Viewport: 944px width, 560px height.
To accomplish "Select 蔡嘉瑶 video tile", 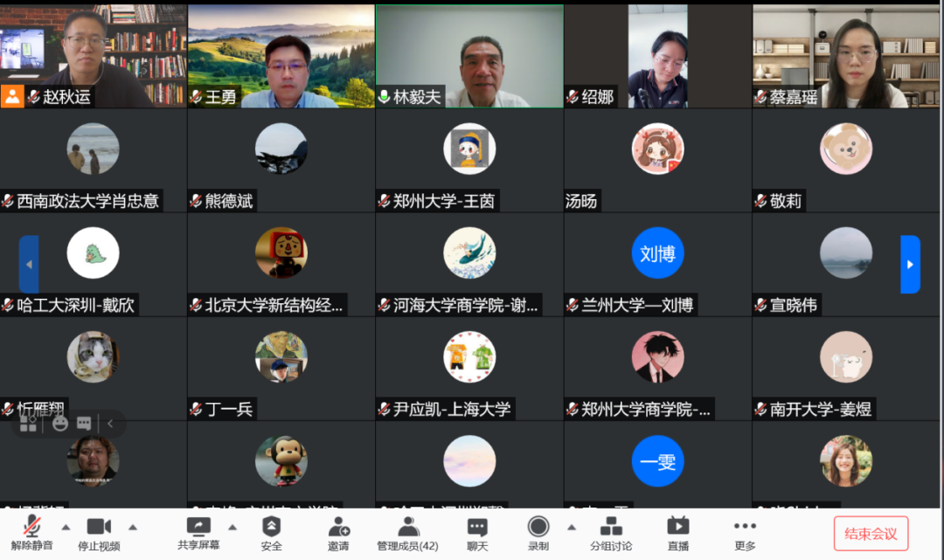I will [x=846, y=57].
